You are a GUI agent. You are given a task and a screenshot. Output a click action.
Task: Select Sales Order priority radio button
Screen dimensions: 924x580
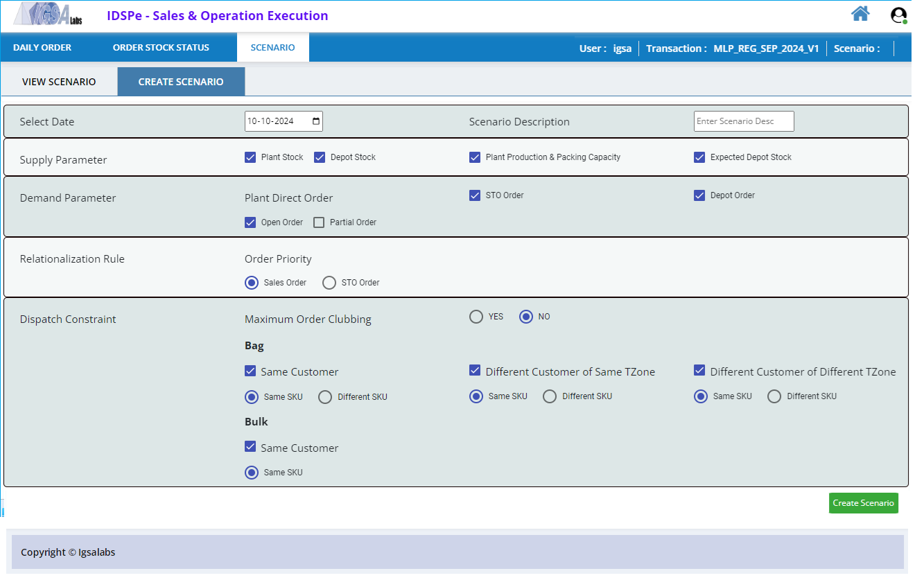pyautogui.click(x=252, y=283)
